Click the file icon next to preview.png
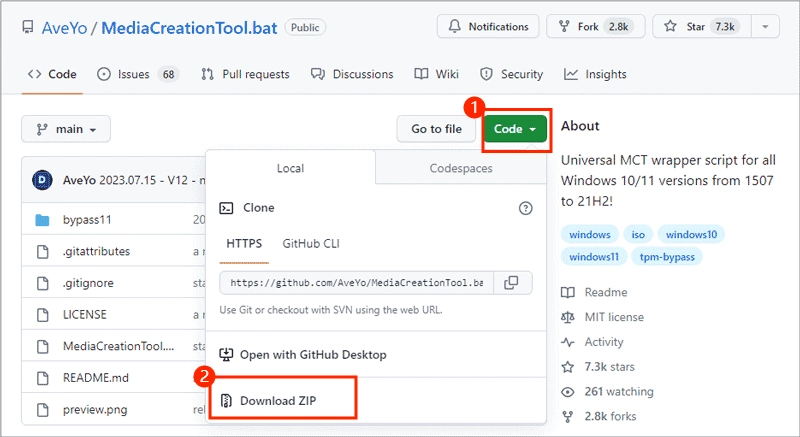This screenshot has height=437, width=800. point(43,409)
